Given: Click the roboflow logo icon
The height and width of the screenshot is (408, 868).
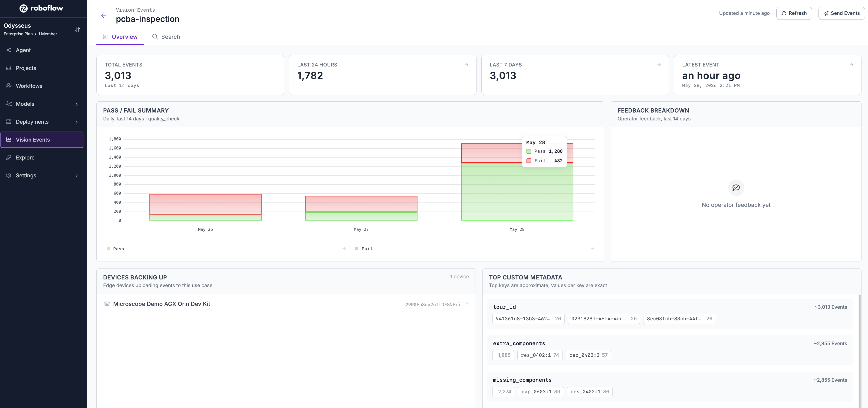Looking at the screenshot, I should [24, 8].
